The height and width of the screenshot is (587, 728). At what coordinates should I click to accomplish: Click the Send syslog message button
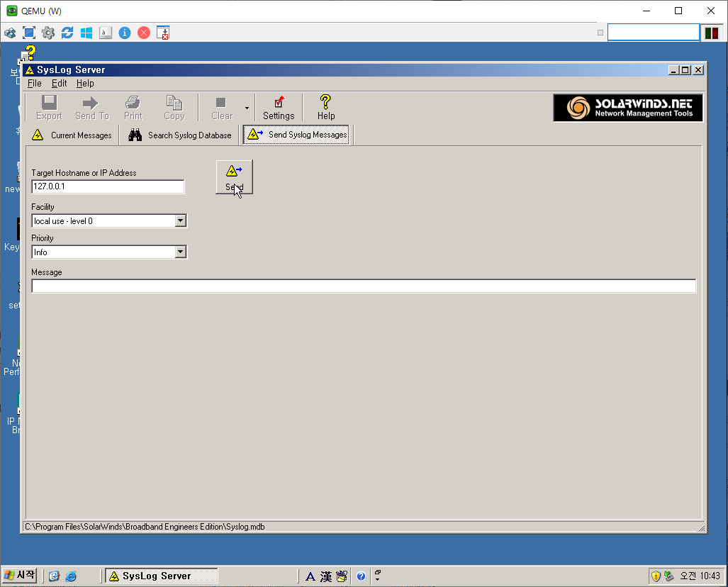(235, 177)
